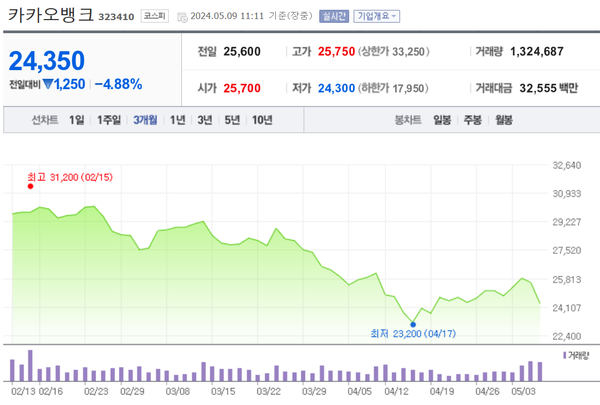Switch to 일봉 candlestick chart
This screenshot has width=600, height=405.
pyautogui.click(x=442, y=121)
